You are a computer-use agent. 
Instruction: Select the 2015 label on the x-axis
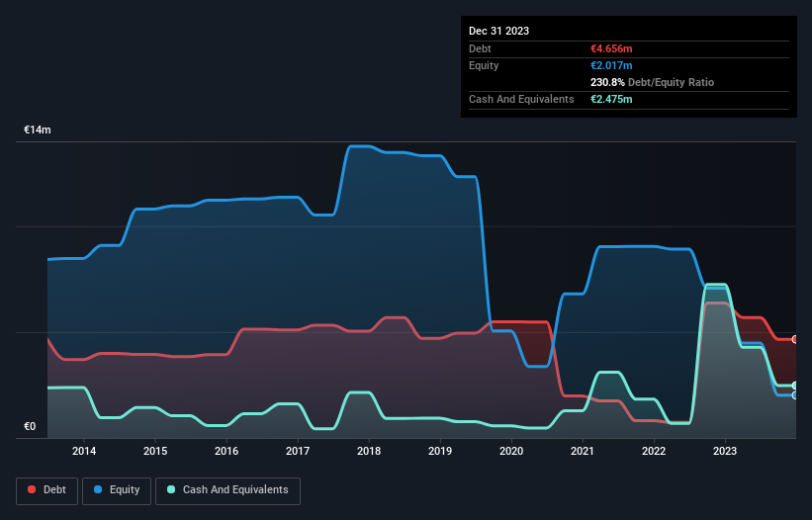coord(155,451)
